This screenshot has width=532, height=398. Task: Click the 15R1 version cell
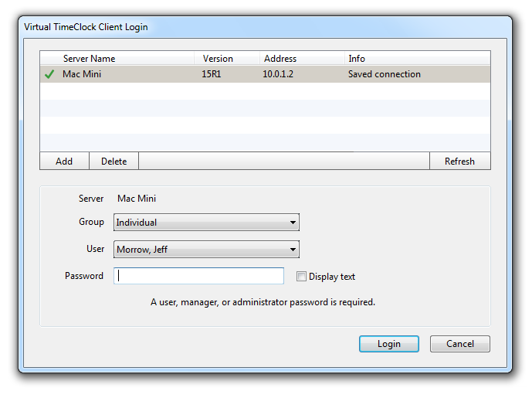212,74
